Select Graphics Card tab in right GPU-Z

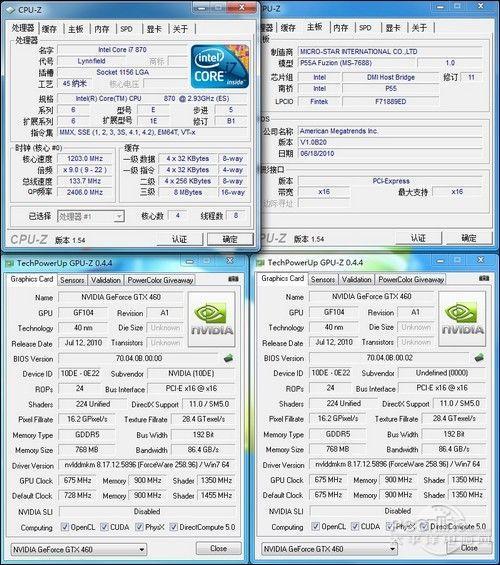(282, 279)
